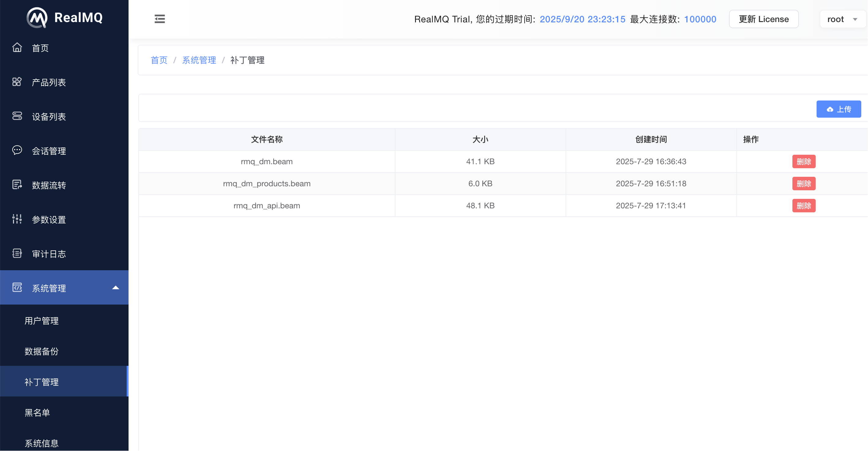Click file name rmq_dm.beam
Screen dimensions: 868x451
pyautogui.click(x=267, y=161)
